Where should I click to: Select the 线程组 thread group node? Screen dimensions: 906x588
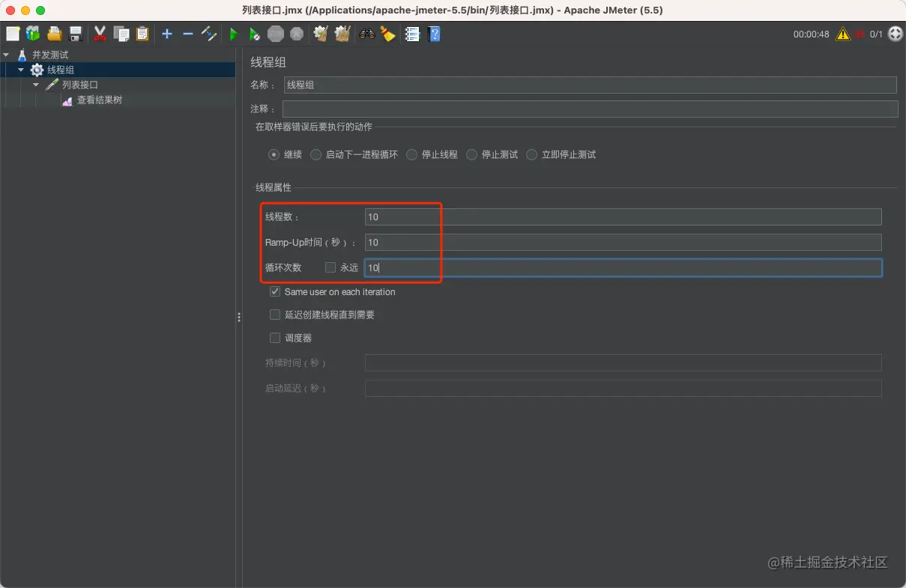pos(61,70)
